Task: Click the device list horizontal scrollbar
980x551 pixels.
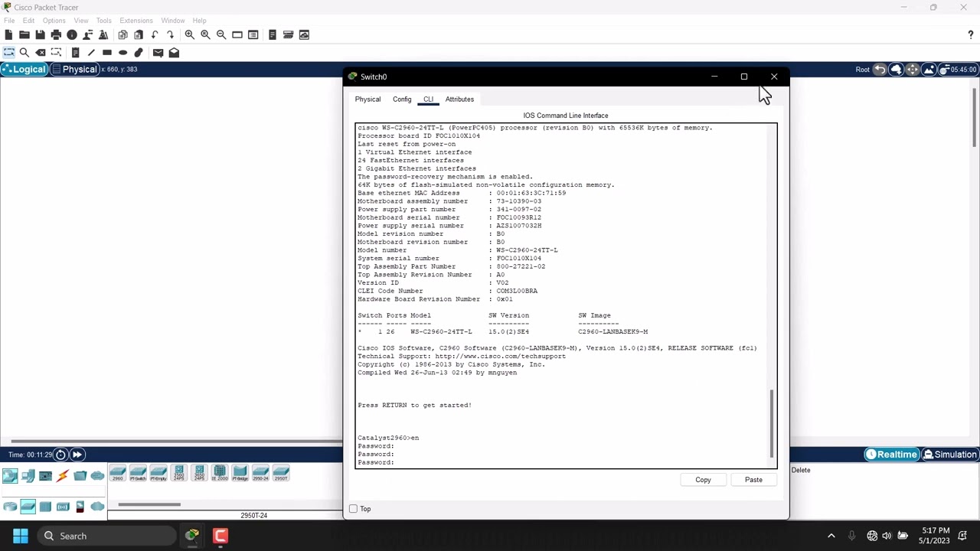Action: tap(149, 504)
